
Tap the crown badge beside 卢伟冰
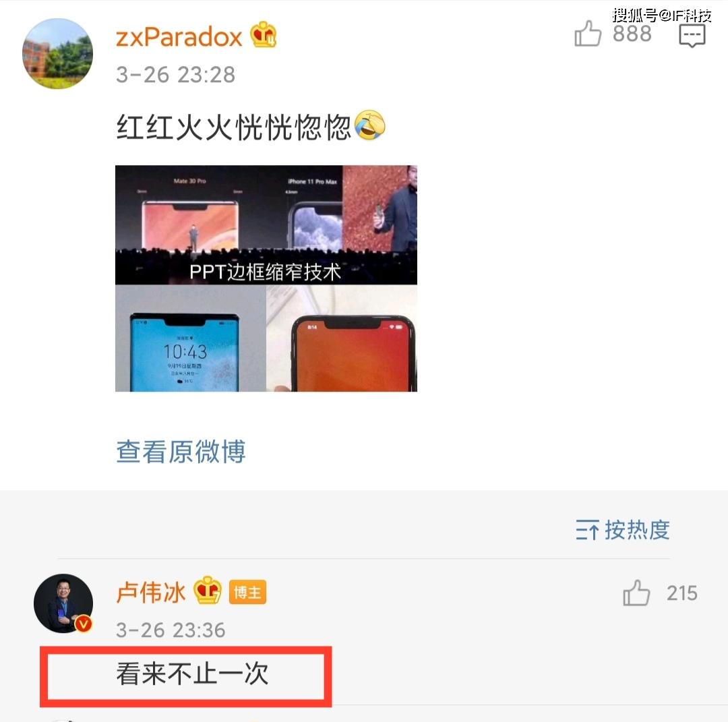coord(207,590)
